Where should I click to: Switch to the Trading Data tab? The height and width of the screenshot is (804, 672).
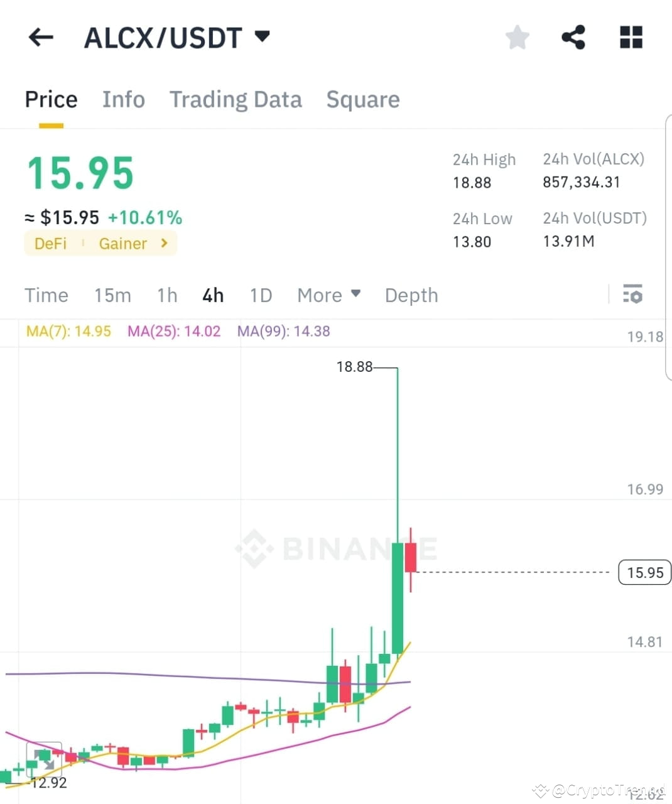tap(236, 99)
